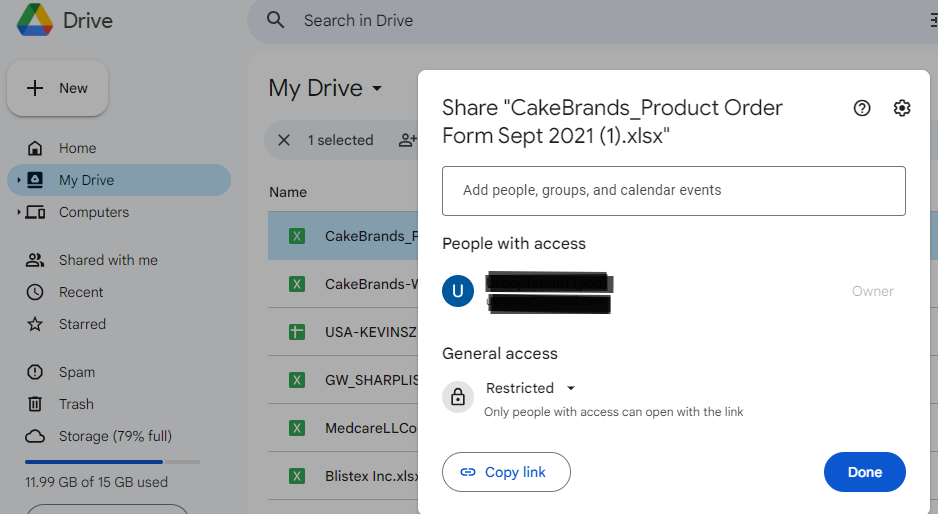Image resolution: width=938 pixels, height=514 pixels.
Task: Expand the My Drive tree arrow
Action: click(x=19, y=180)
